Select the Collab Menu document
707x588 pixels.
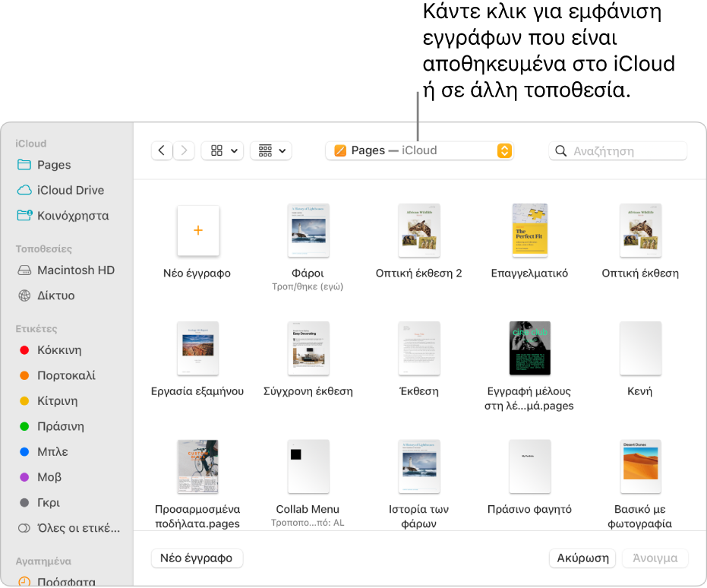308,466
